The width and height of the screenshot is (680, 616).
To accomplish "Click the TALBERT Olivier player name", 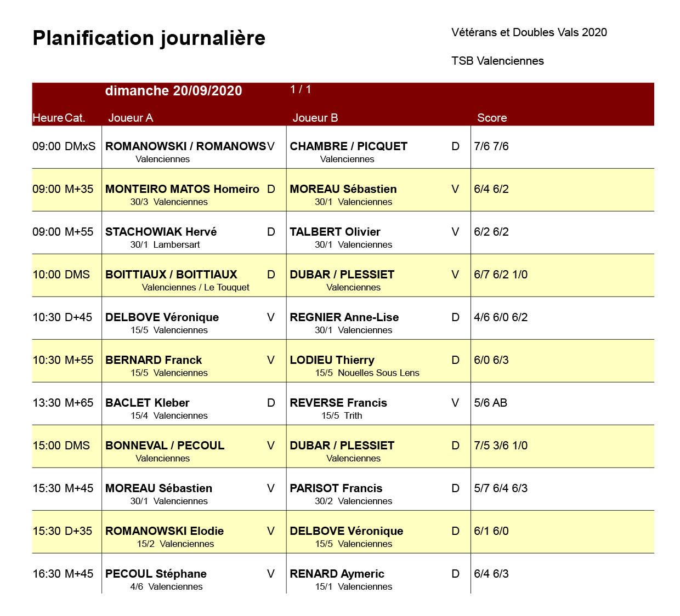I will pos(335,232).
